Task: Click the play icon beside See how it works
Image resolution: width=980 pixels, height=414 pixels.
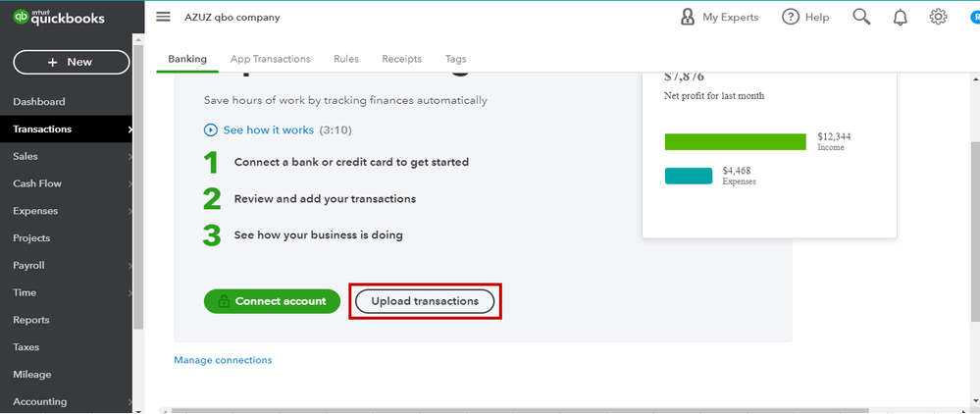Action: (x=210, y=129)
